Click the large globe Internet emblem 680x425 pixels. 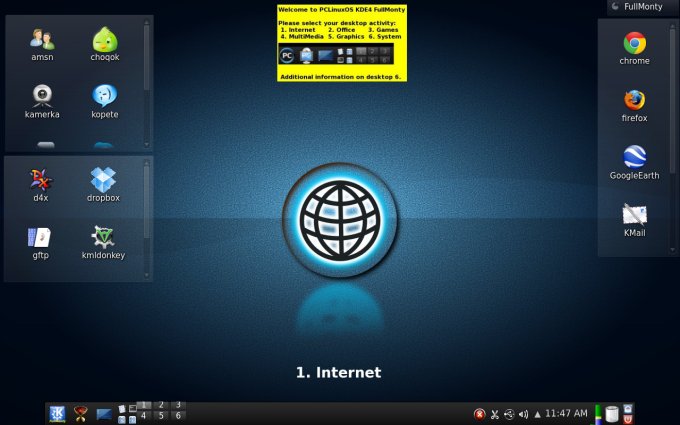tap(340, 220)
